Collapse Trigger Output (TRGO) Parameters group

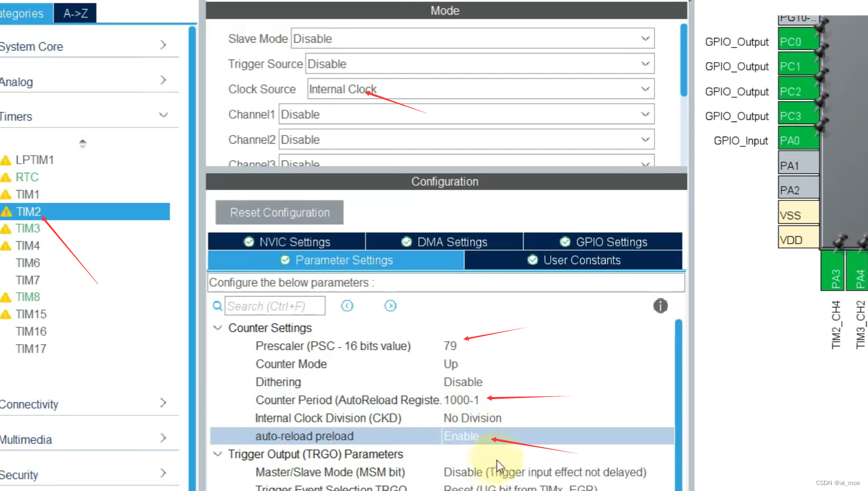coord(218,454)
